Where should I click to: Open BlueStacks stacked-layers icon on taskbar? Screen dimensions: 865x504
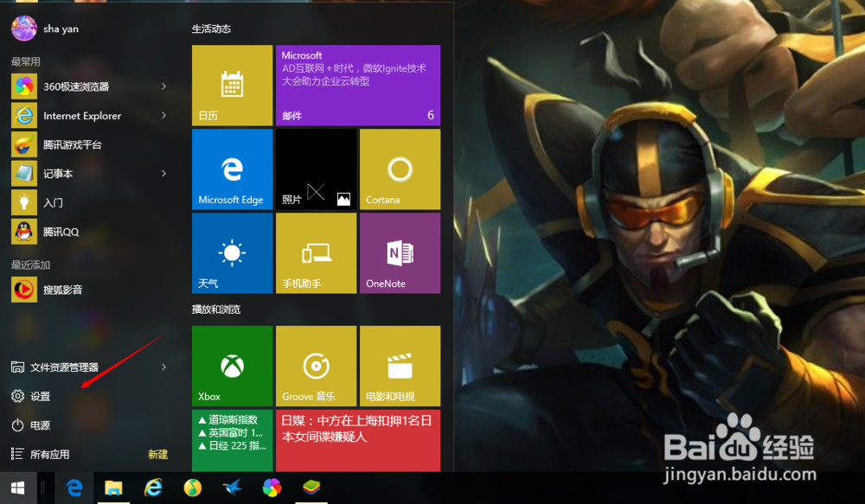pyautogui.click(x=311, y=488)
